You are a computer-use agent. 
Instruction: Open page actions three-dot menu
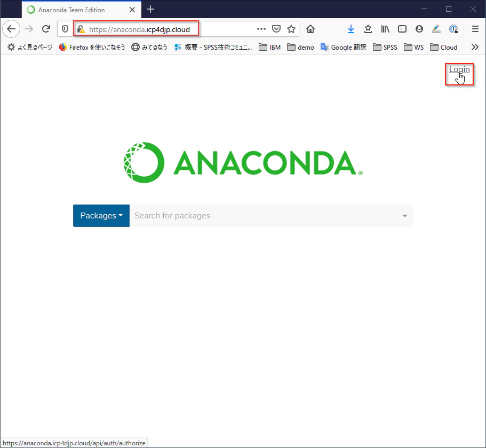(x=261, y=29)
